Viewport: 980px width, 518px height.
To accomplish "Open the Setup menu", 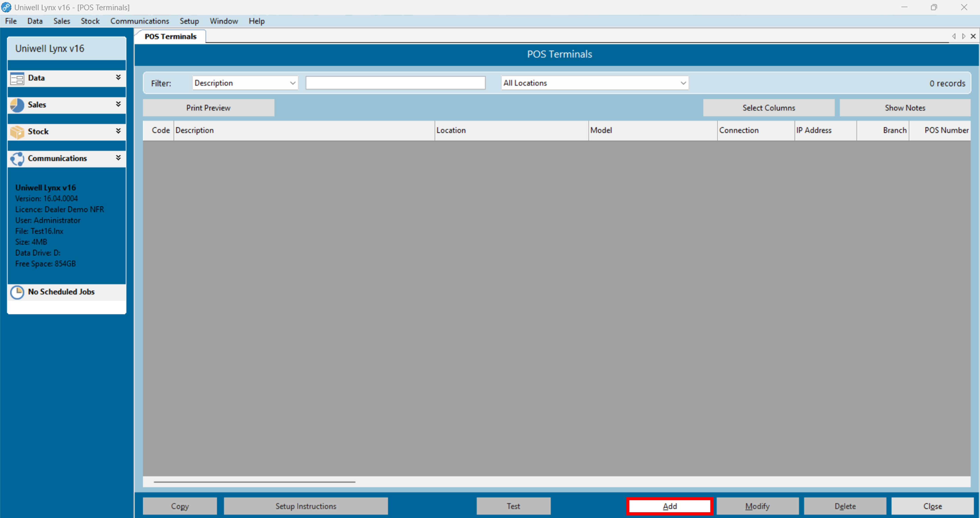I will (x=189, y=21).
